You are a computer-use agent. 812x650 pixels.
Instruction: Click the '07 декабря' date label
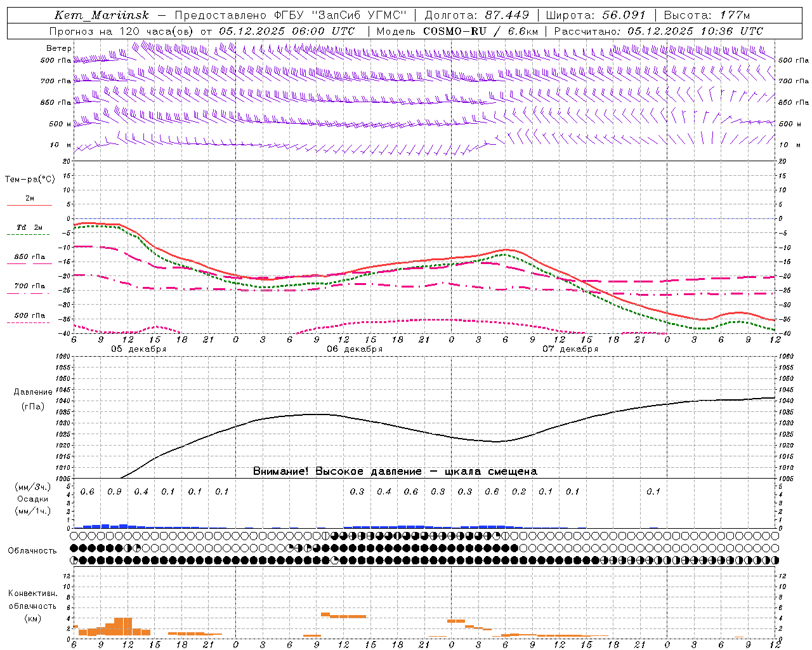pyautogui.click(x=570, y=349)
